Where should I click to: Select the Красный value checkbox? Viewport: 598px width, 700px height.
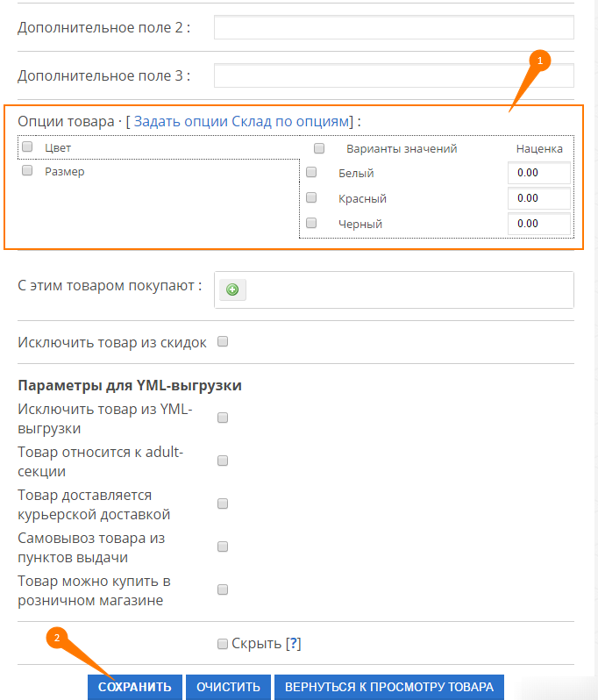[311, 198]
